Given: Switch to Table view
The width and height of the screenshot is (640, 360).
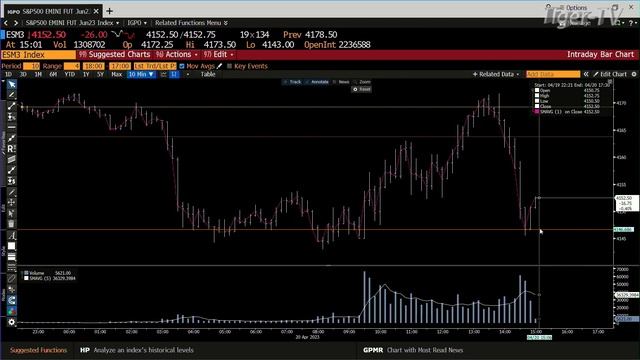Looking at the screenshot, I should click(208, 74).
